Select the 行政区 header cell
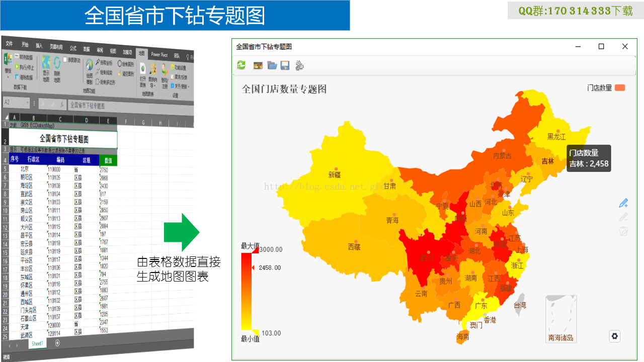644x362 pixels. 33,159
